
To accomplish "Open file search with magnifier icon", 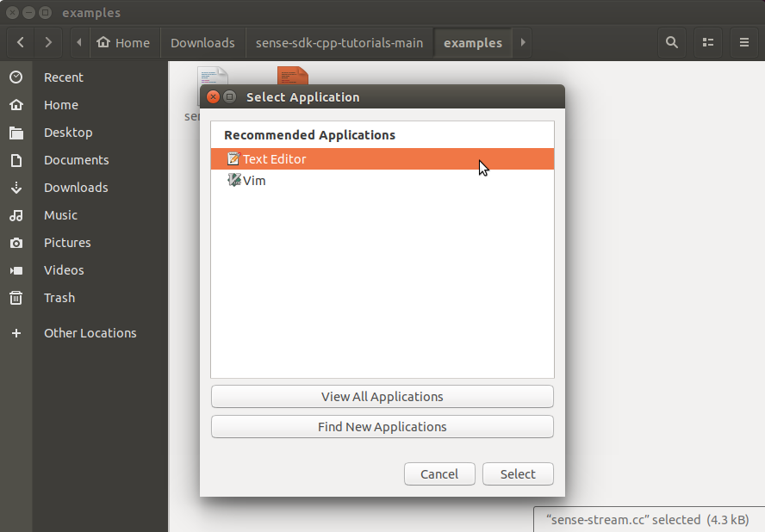I will [672, 42].
